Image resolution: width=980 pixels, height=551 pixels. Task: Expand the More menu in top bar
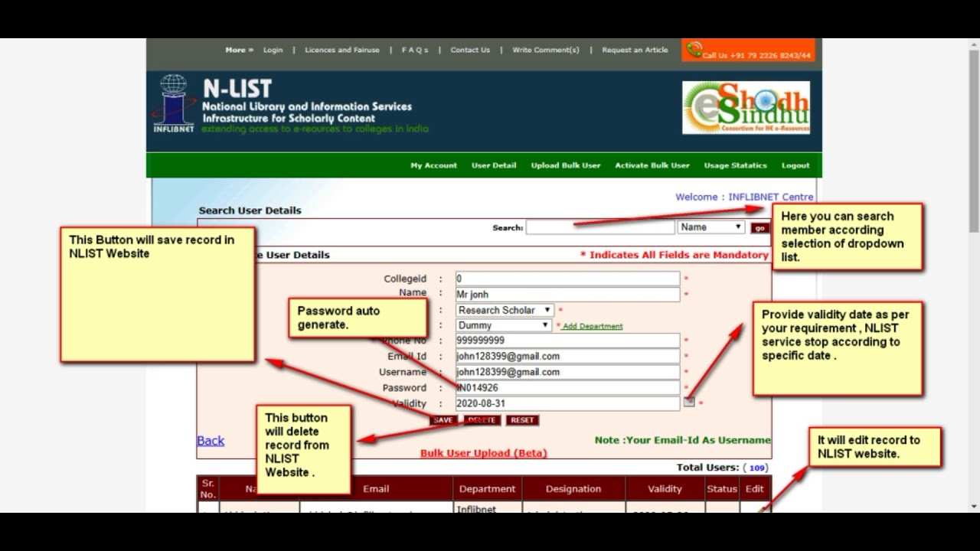pos(239,50)
